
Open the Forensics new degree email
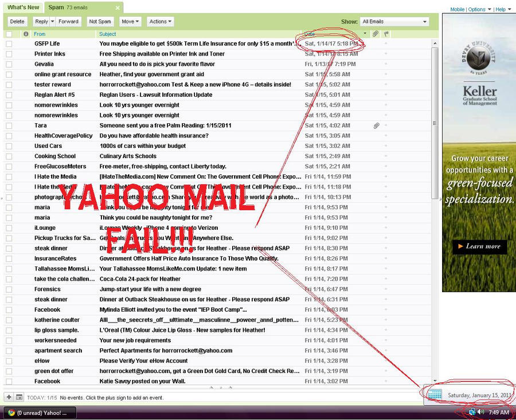point(150,289)
